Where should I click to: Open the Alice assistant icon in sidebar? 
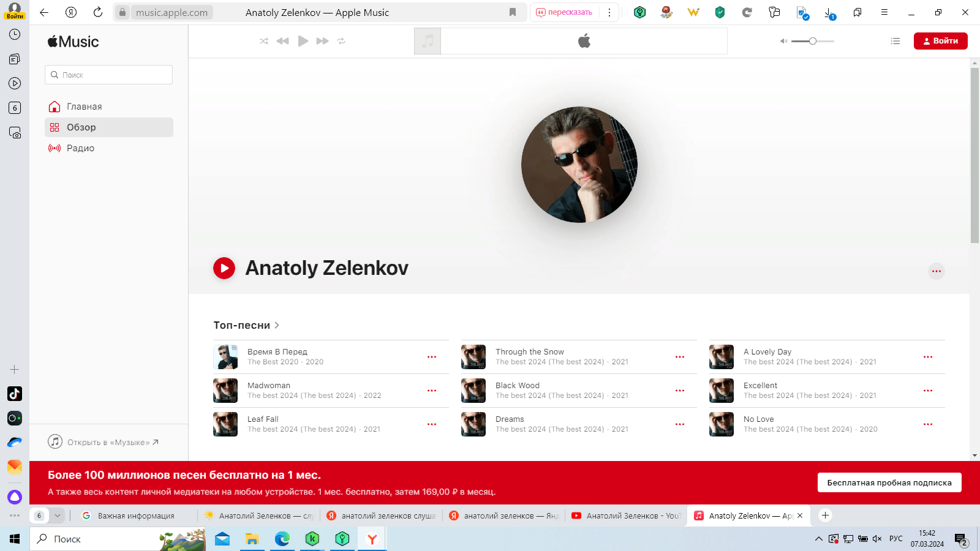[x=15, y=497]
